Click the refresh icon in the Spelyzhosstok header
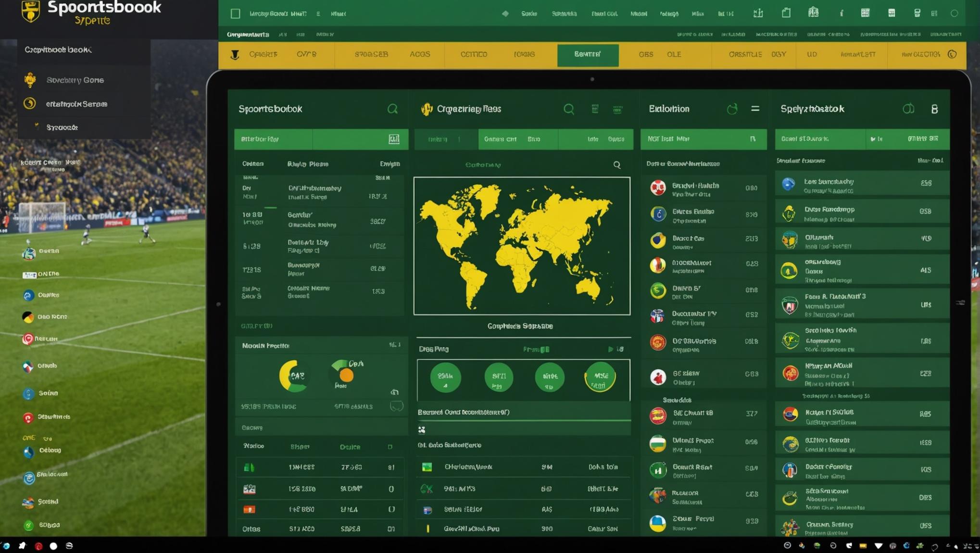Image resolution: width=980 pixels, height=553 pixels. click(908, 109)
